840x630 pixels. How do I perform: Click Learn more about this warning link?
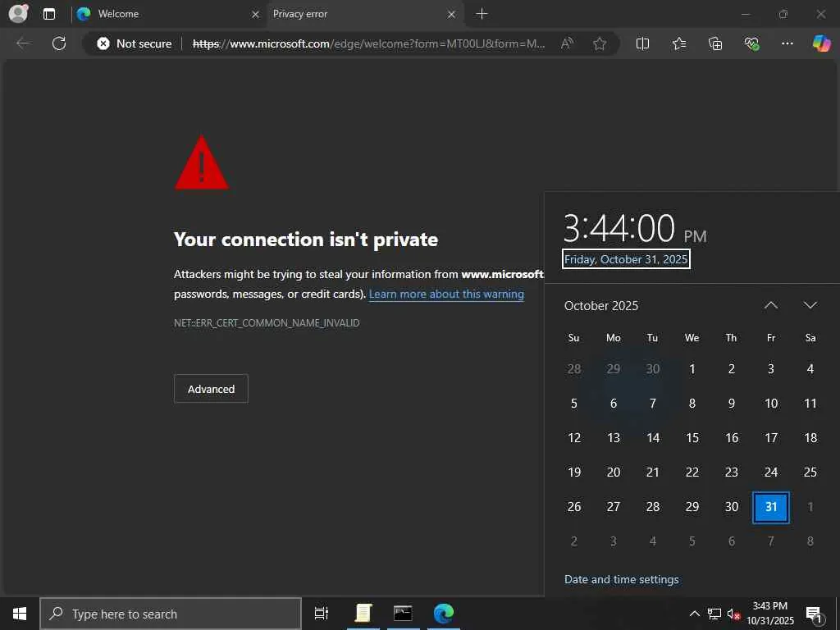click(x=446, y=294)
